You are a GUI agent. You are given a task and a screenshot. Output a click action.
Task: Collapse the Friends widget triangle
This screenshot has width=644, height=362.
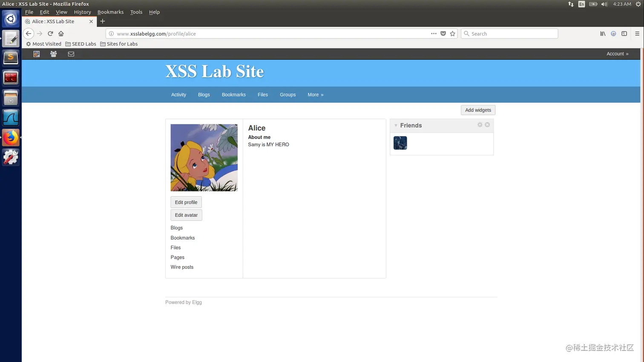point(396,125)
